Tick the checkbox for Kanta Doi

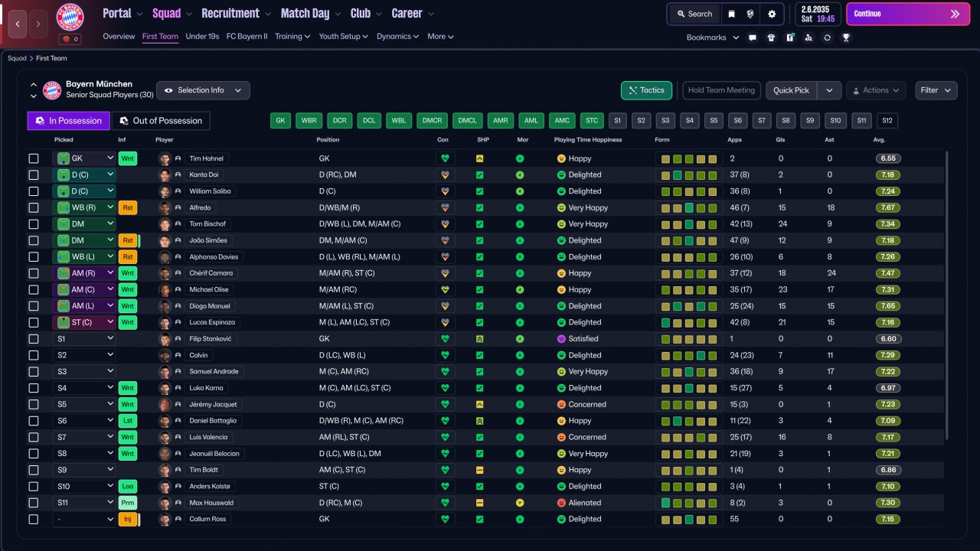pos(33,175)
